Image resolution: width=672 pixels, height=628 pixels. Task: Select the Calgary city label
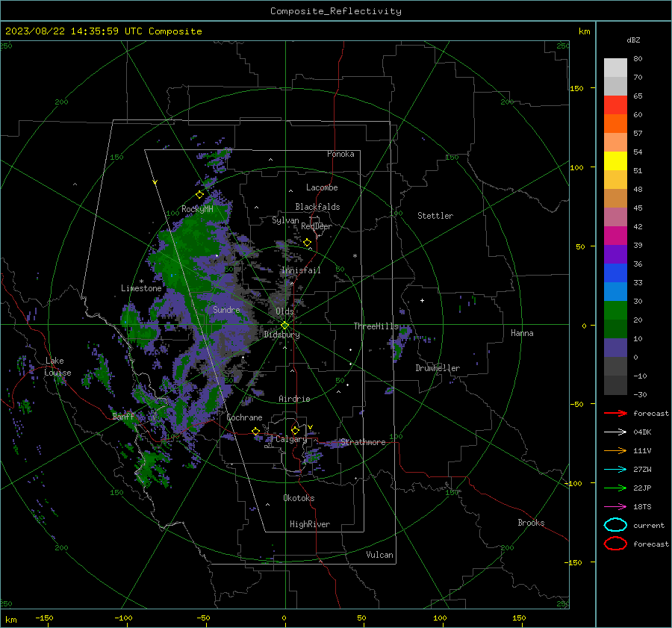point(291,439)
